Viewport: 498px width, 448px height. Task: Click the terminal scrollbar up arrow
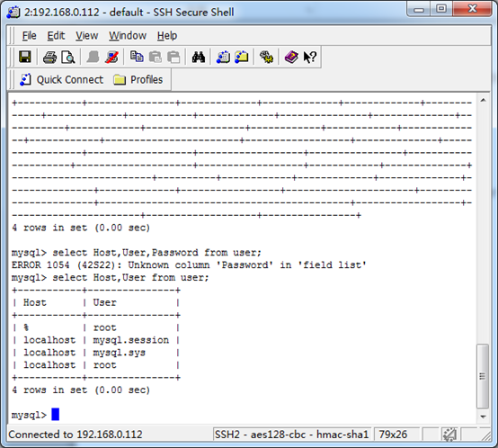tap(483, 101)
